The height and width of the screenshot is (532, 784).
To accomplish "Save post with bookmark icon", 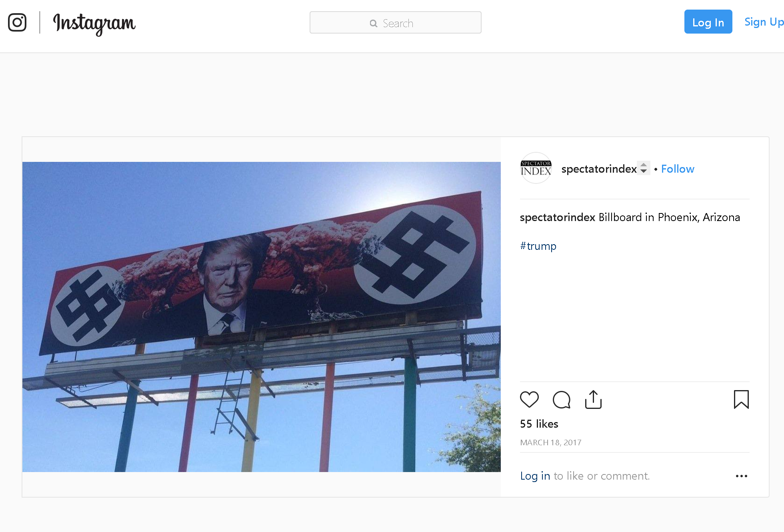I will (x=741, y=399).
